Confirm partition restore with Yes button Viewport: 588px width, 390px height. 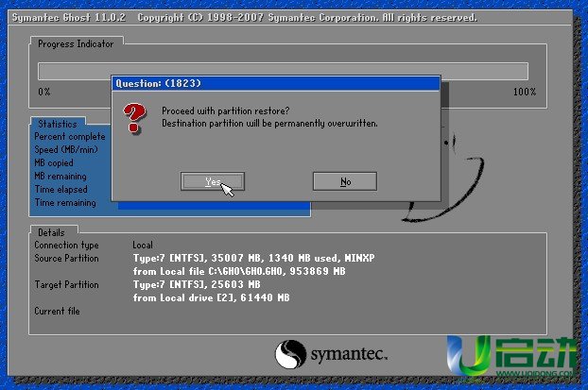point(213,181)
